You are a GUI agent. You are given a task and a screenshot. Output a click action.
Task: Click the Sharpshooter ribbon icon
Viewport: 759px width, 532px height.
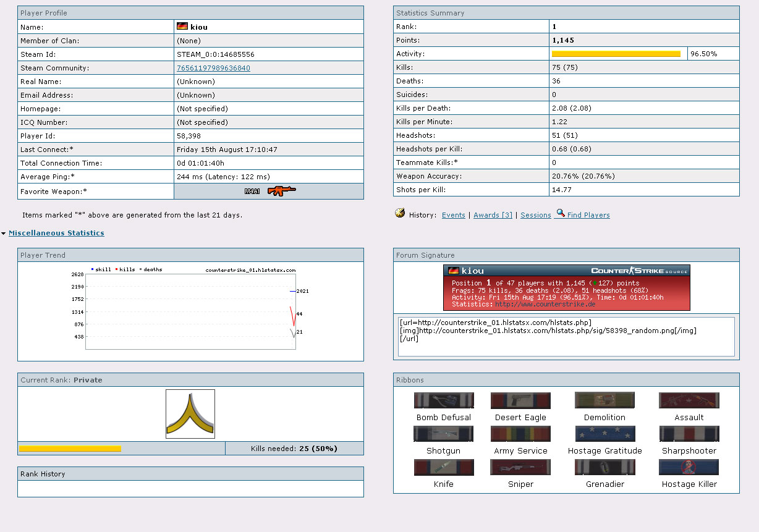click(x=689, y=434)
